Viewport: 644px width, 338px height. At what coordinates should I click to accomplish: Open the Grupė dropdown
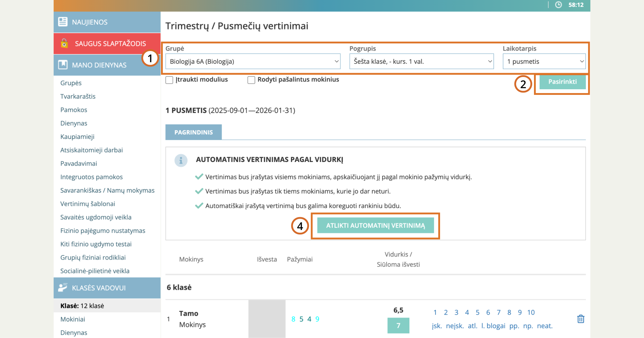(x=253, y=61)
